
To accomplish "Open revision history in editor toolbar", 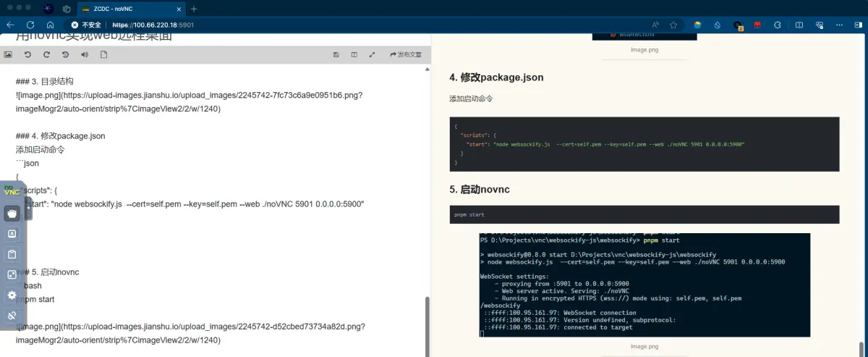I will [65, 54].
